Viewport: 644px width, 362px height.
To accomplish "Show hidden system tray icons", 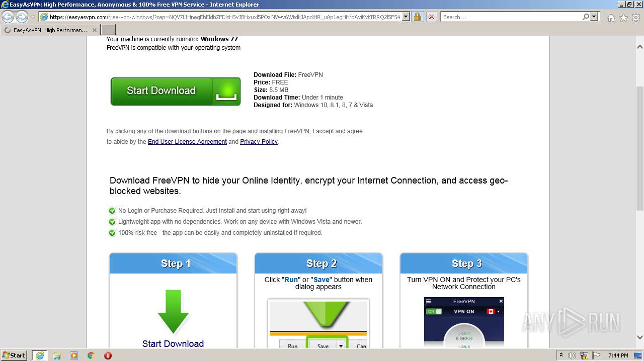I will (561, 355).
